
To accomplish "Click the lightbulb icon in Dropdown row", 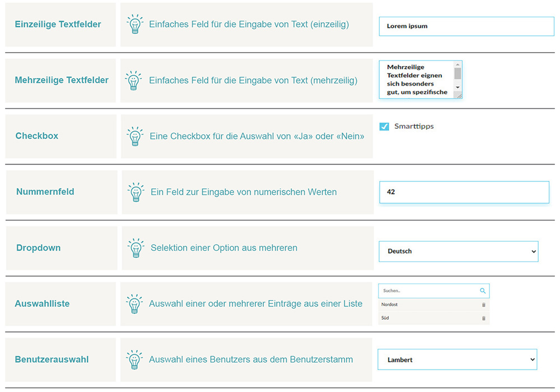I will [x=136, y=248].
